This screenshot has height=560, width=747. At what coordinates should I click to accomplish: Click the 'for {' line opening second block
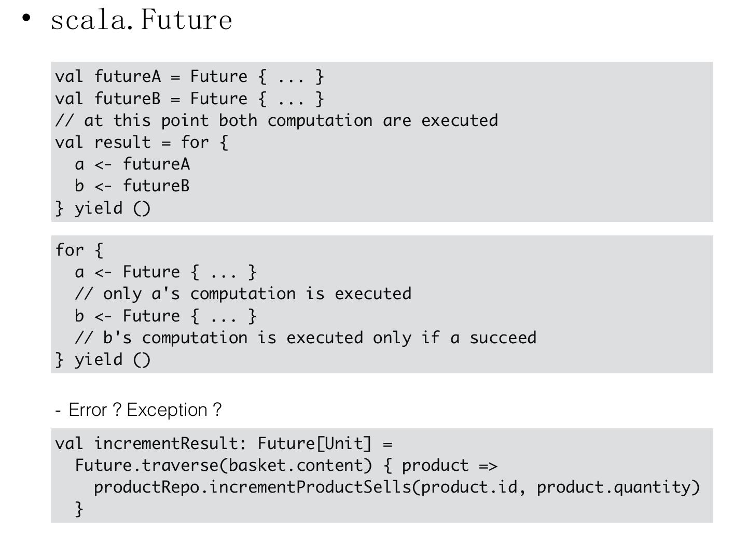[79, 250]
